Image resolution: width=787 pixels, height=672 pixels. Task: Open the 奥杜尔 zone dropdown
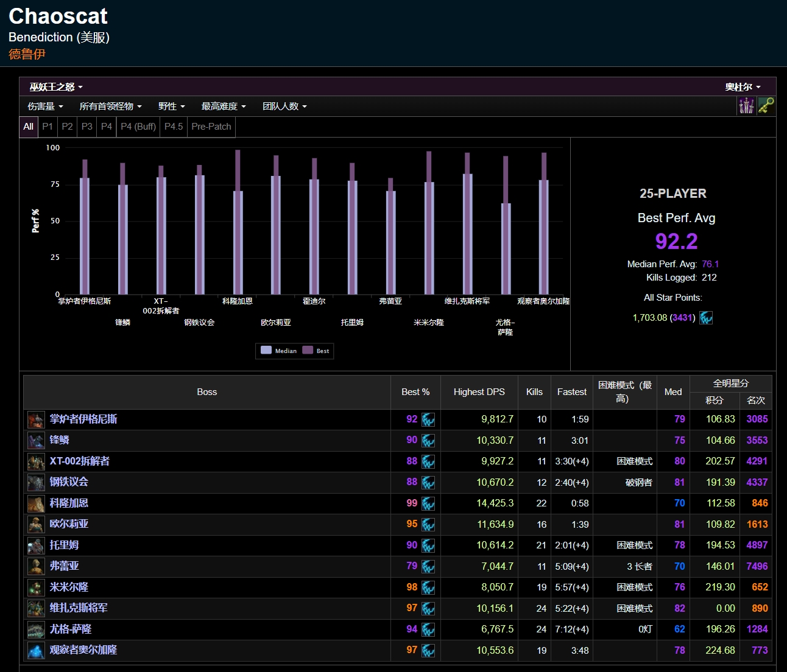coord(743,87)
